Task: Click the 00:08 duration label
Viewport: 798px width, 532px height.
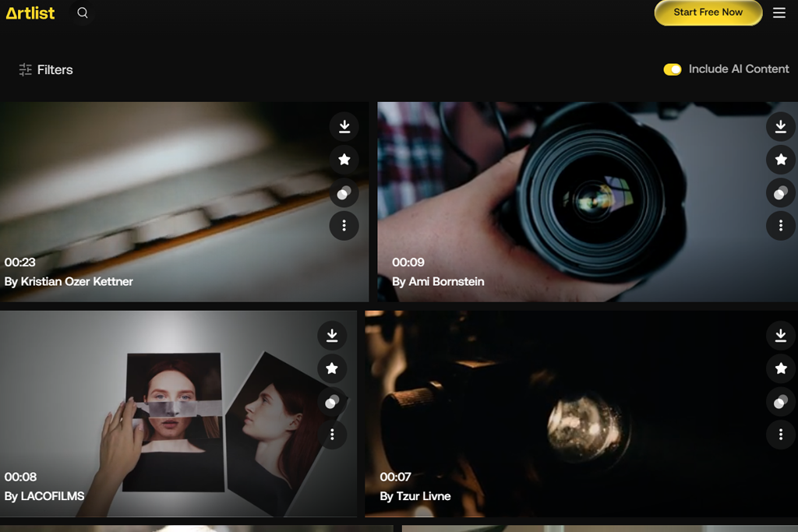Action: click(x=20, y=477)
